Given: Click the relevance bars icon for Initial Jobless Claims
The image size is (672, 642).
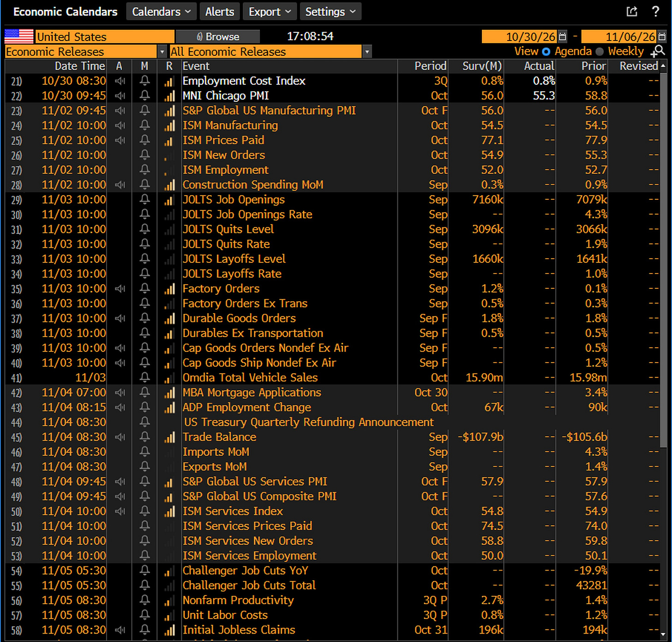Looking at the screenshot, I should coord(169,630).
